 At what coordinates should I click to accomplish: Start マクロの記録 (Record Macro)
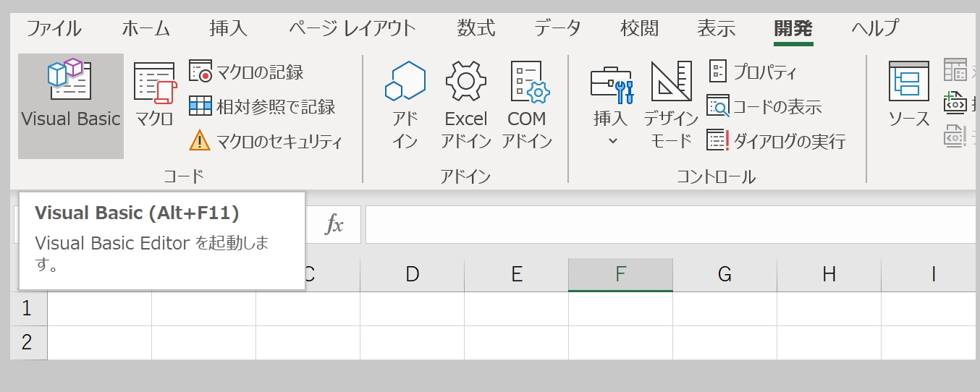246,72
